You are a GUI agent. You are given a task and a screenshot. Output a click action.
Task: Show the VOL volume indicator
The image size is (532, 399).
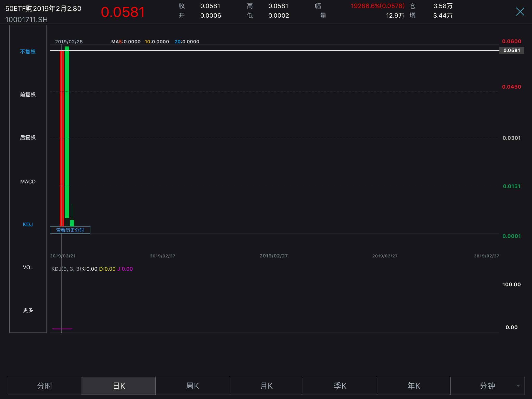[28, 267]
